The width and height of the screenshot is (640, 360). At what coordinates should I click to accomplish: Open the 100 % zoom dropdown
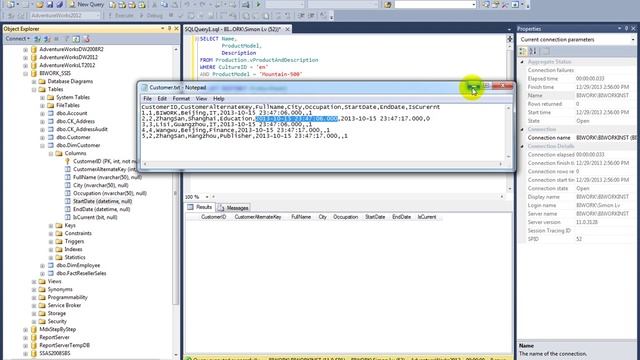(207, 197)
